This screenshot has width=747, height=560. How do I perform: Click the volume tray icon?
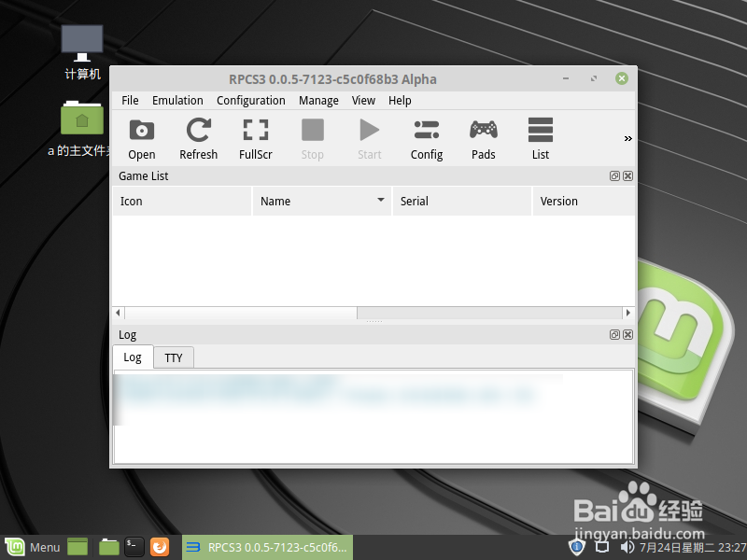pos(627,547)
